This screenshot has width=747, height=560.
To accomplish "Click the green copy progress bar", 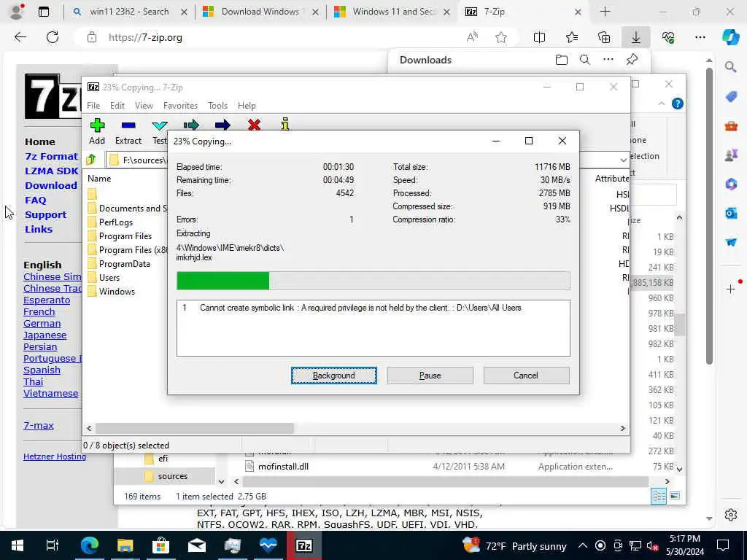I will click(x=223, y=281).
